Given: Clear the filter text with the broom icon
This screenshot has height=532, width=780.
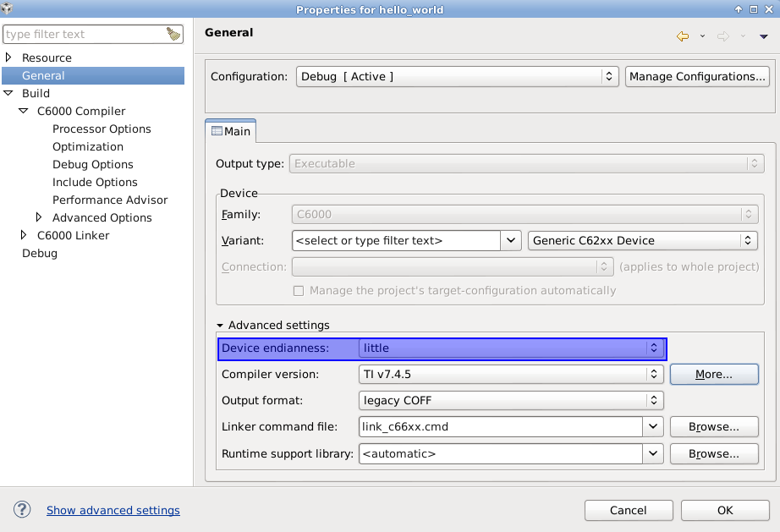Looking at the screenshot, I should coord(173,35).
